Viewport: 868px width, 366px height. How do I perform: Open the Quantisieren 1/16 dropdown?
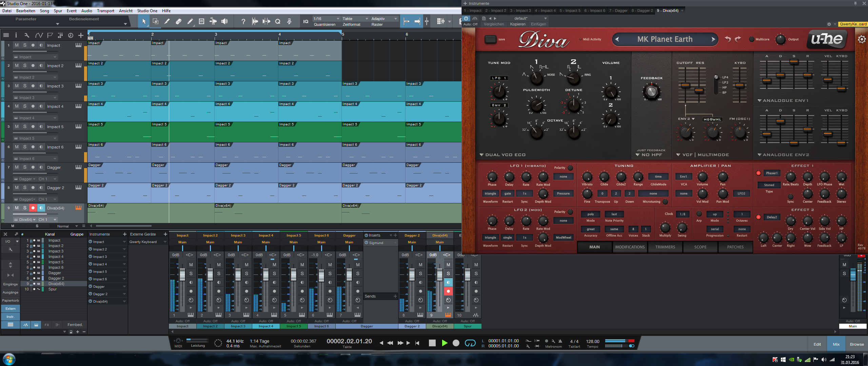click(326, 19)
